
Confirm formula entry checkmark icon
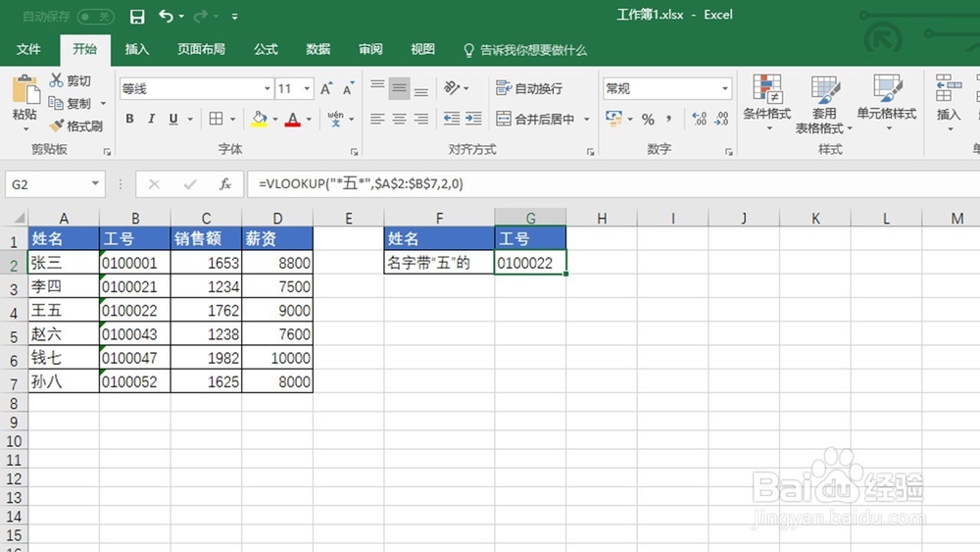(190, 183)
